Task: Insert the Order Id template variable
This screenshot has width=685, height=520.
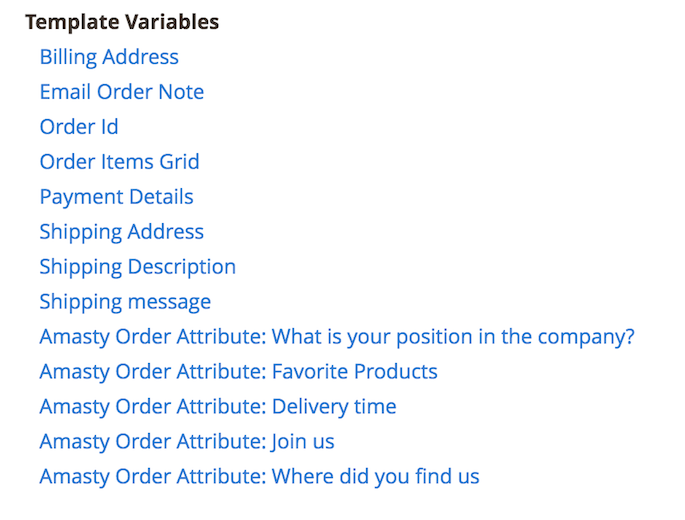Action: tap(79, 127)
